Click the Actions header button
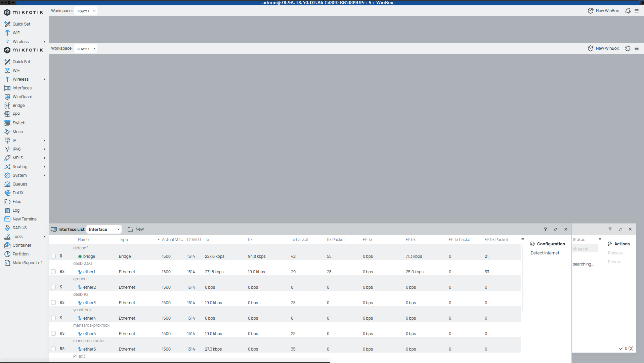Image resolution: width=644 pixels, height=363 pixels. click(x=618, y=244)
